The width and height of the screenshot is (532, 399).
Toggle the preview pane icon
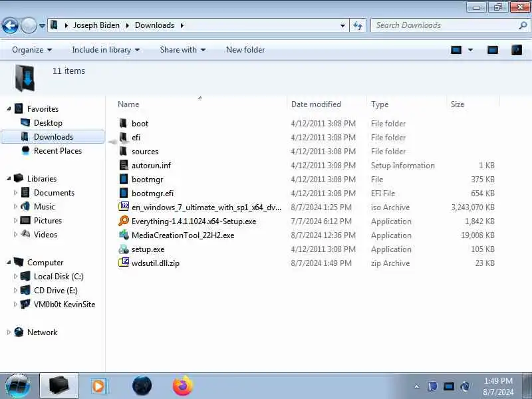point(493,51)
